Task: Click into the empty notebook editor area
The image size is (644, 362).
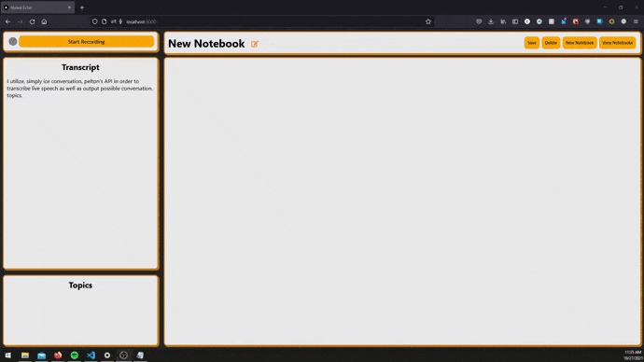Action: (402, 202)
